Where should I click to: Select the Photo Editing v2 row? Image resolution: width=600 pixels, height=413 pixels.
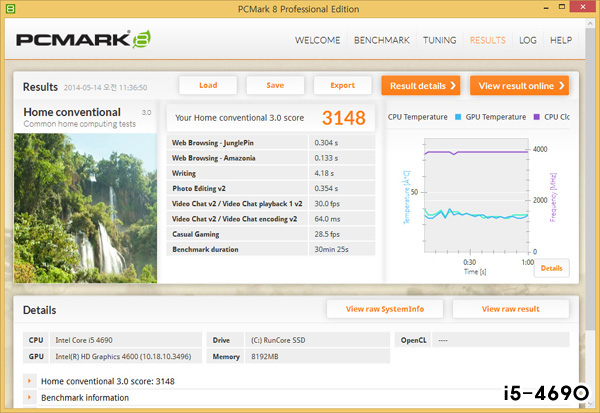tap(271, 188)
